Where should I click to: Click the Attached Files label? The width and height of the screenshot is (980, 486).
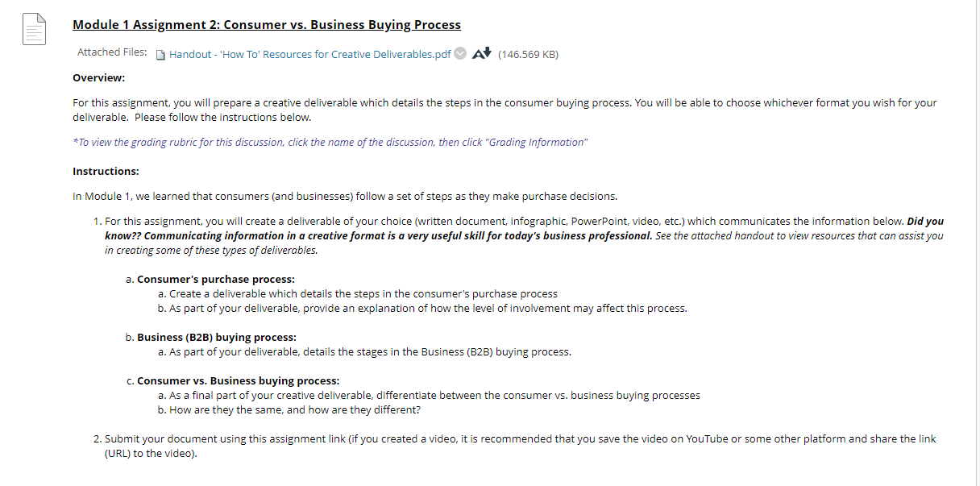tap(112, 52)
